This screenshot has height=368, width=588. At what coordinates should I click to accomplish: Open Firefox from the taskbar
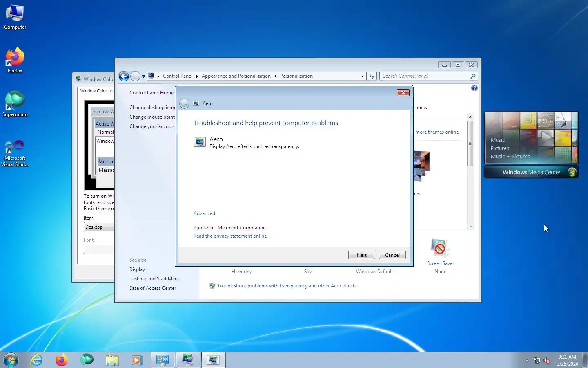(x=62, y=360)
